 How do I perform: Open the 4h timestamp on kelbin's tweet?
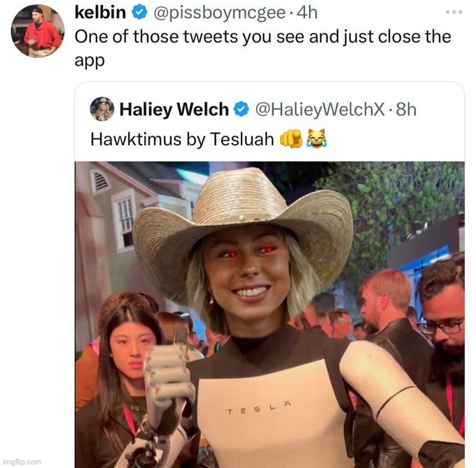pos(307,13)
